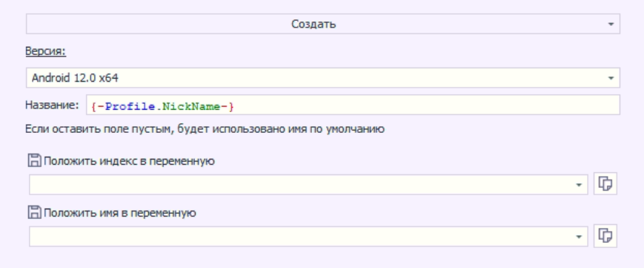Open the index variable dropdown arrow
This screenshot has height=268, width=644.
[579, 185]
